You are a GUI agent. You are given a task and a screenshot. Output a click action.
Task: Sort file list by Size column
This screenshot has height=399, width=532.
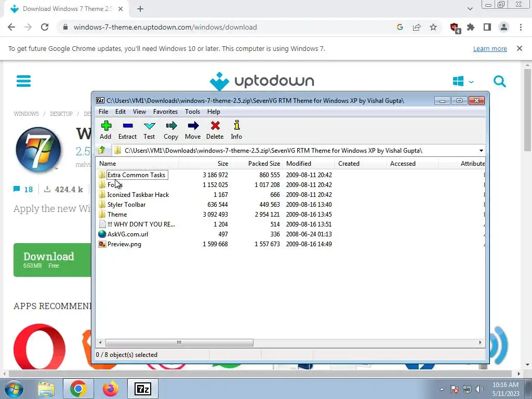(x=205, y=164)
